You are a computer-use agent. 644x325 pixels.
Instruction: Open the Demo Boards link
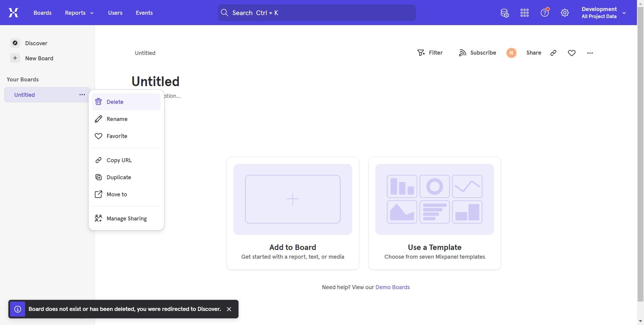tap(392, 287)
